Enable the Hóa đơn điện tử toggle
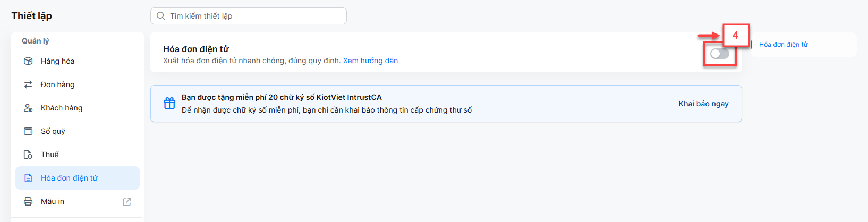The image size is (868, 222). click(x=720, y=54)
